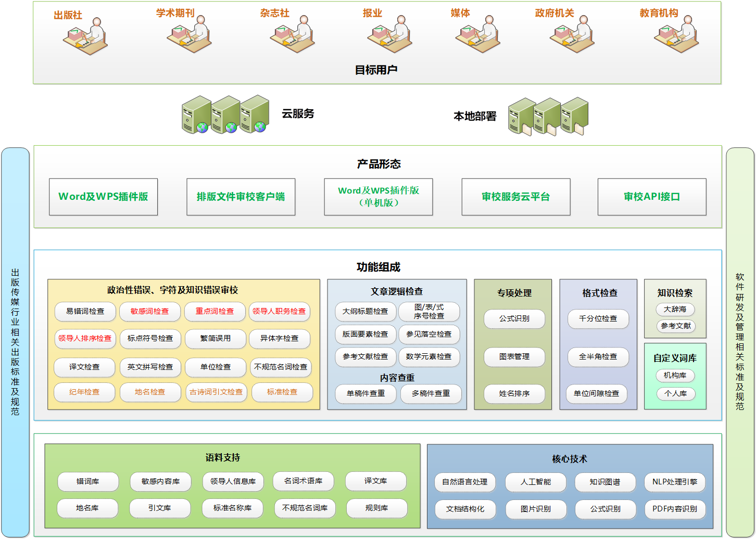Viewport: 756px width, 539px height.
Task: Select the 杂志社 magazine user icon
Action: pyautogui.click(x=292, y=36)
